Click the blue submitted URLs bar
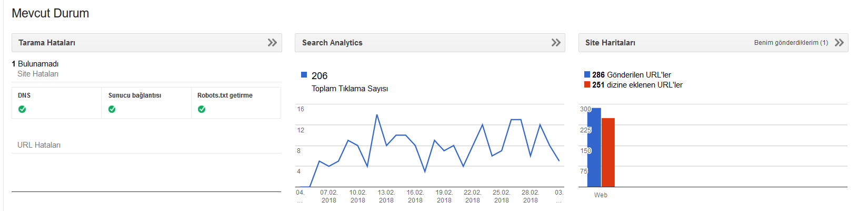868x211 pixels. [594, 147]
